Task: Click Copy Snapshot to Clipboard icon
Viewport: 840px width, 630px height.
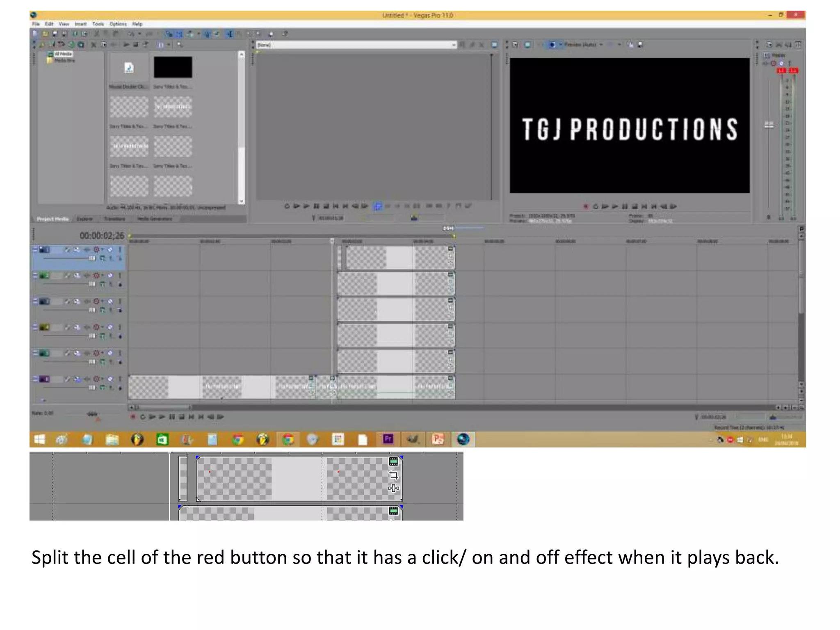Action: click(630, 44)
